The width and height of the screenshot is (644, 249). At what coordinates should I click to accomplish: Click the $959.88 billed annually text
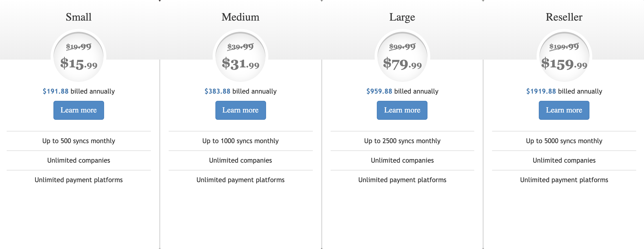click(402, 91)
